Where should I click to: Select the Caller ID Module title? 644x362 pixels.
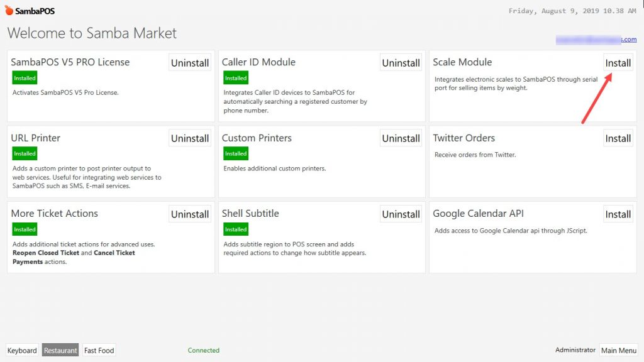(258, 62)
